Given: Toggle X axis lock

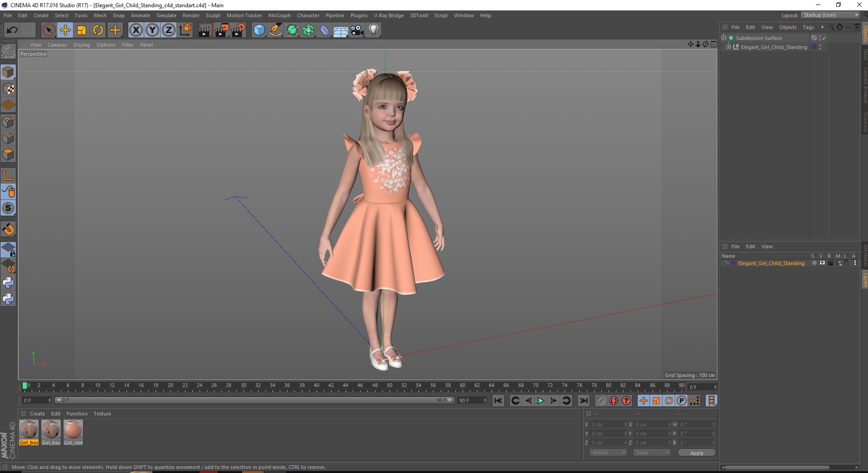Looking at the screenshot, I should 136,30.
